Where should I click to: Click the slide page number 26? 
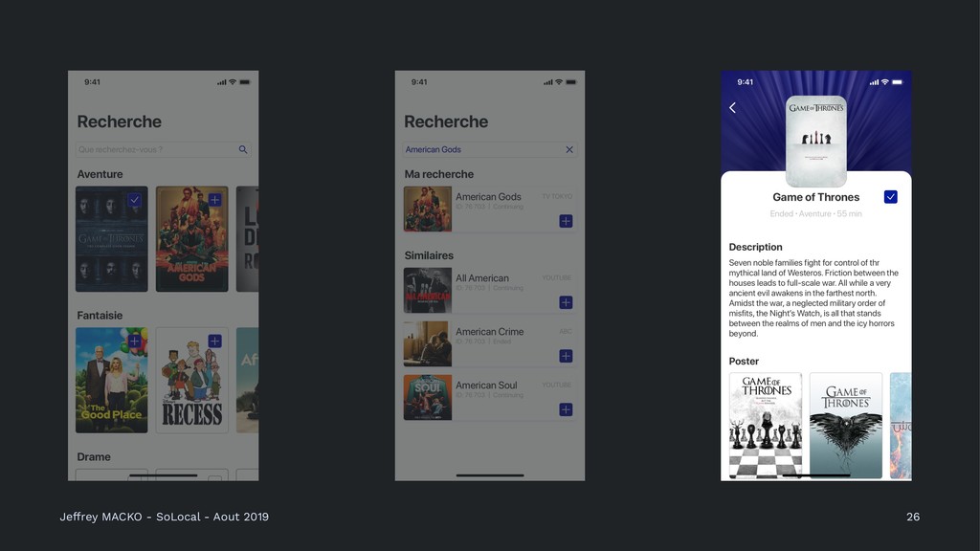tap(913, 517)
